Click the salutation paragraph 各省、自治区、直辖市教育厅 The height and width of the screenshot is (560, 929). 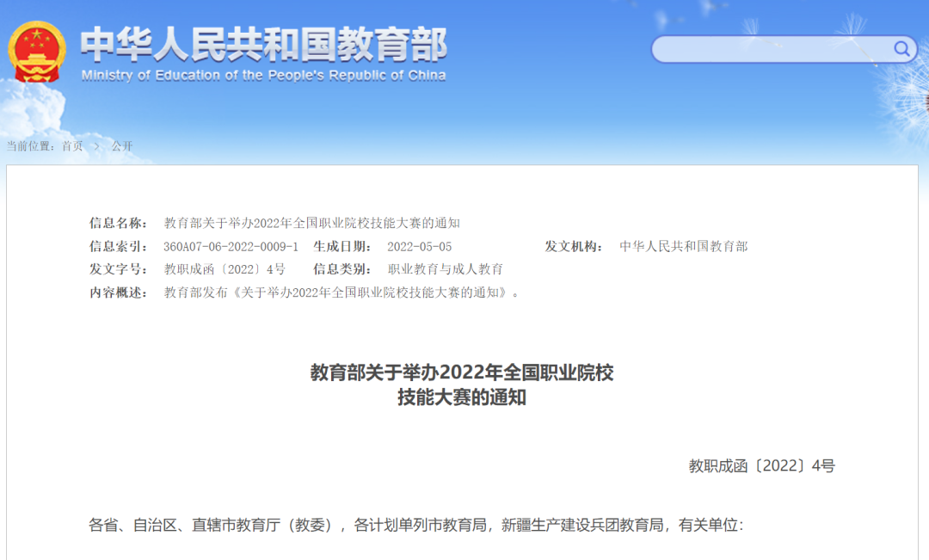(416, 525)
